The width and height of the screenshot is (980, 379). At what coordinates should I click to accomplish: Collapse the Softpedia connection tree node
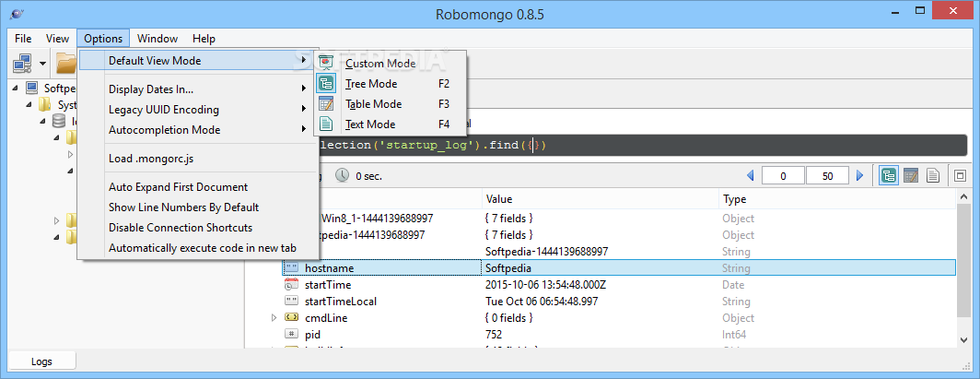click(x=15, y=88)
